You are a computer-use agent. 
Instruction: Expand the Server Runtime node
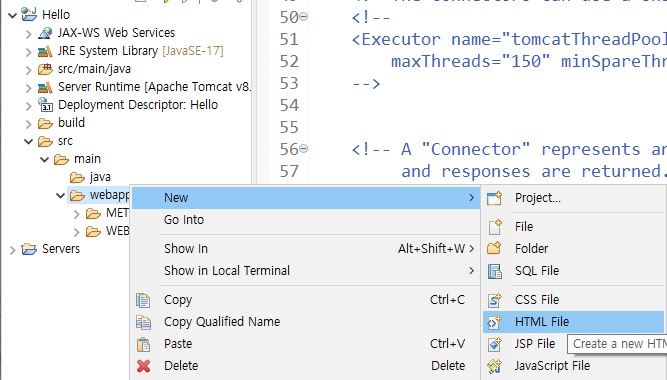[x=29, y=88]
